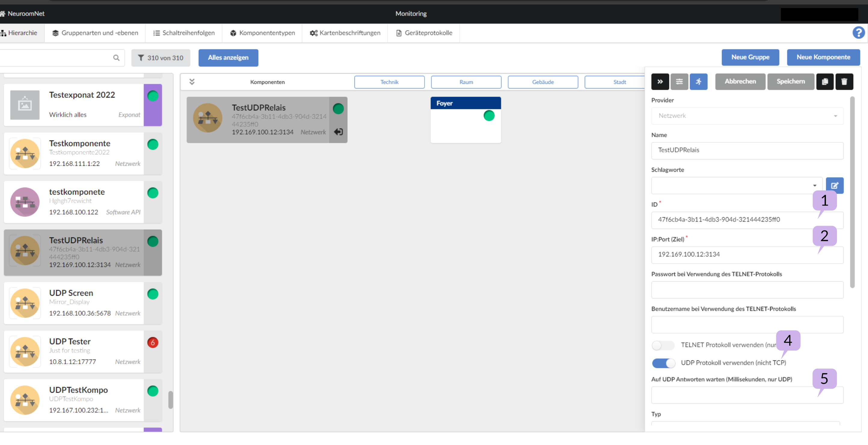
Task: Open the Provider Netzwerk dropdown
Action: pos(747,116)
